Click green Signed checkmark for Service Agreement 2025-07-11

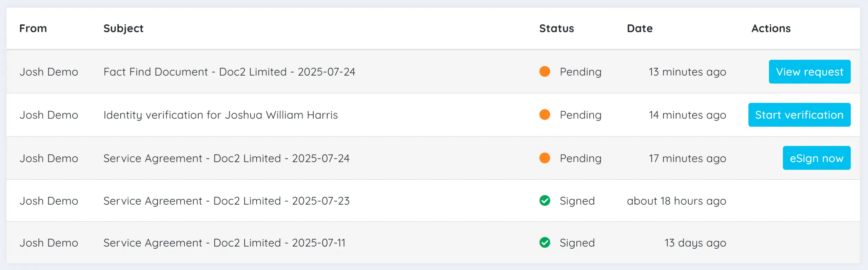pyautogui.click(x=545, y=243)
